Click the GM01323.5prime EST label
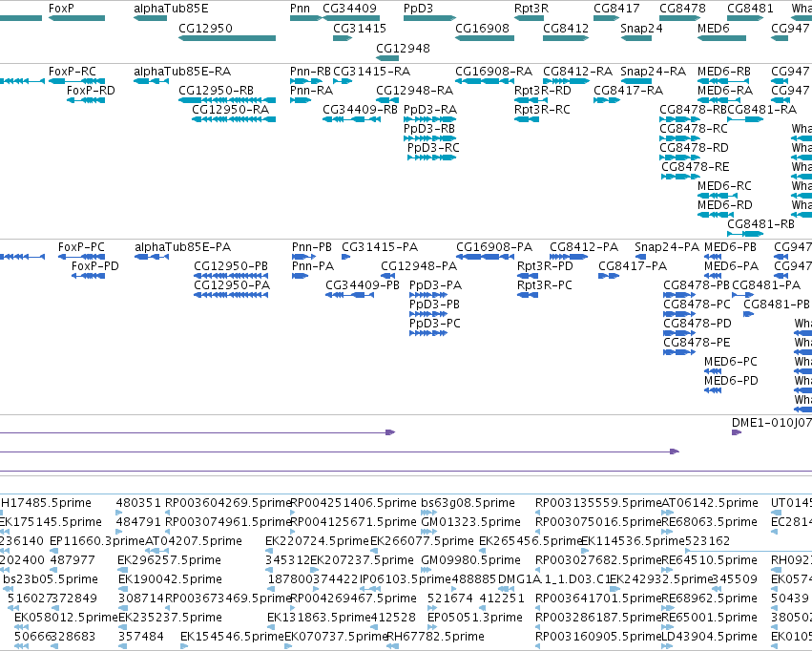 tap(469, 521)
